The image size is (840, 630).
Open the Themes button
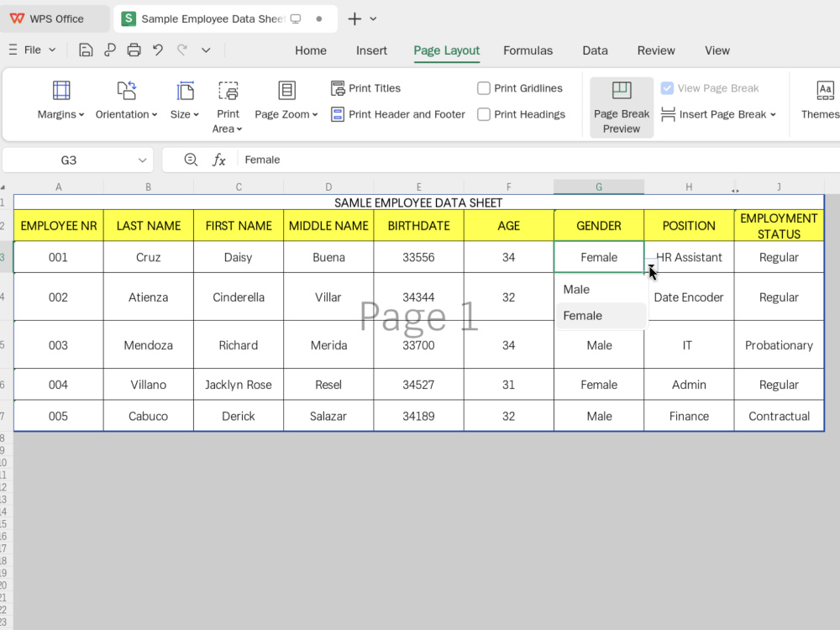820,100
